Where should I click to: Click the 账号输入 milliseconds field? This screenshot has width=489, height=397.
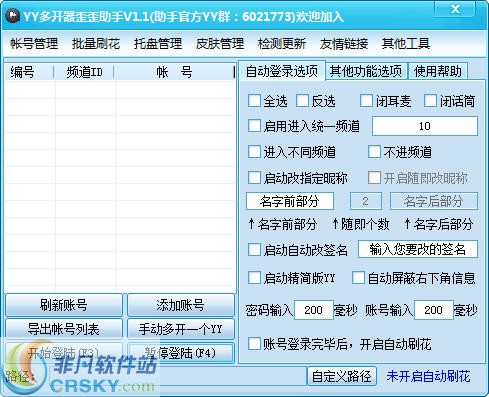pos(433,310)
